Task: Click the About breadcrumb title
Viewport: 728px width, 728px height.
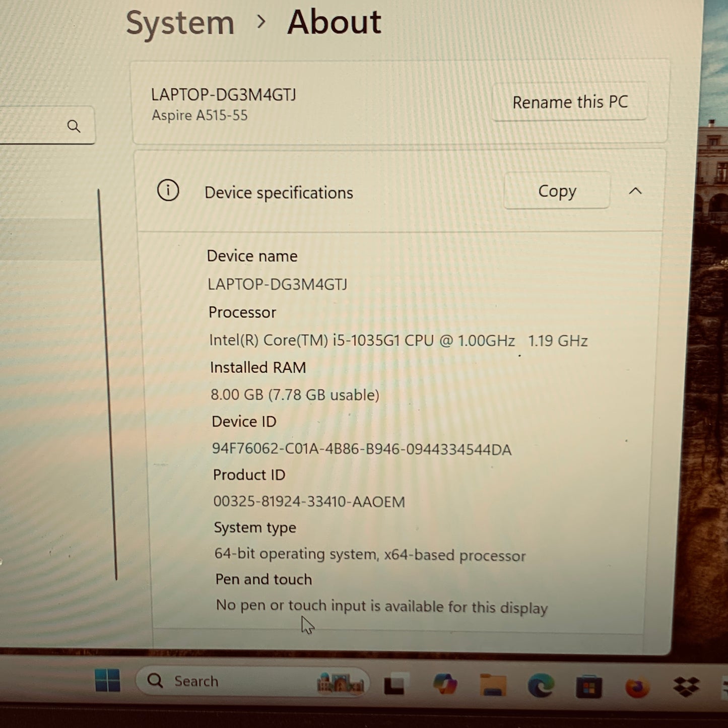Action: click(x=334, y=22)
